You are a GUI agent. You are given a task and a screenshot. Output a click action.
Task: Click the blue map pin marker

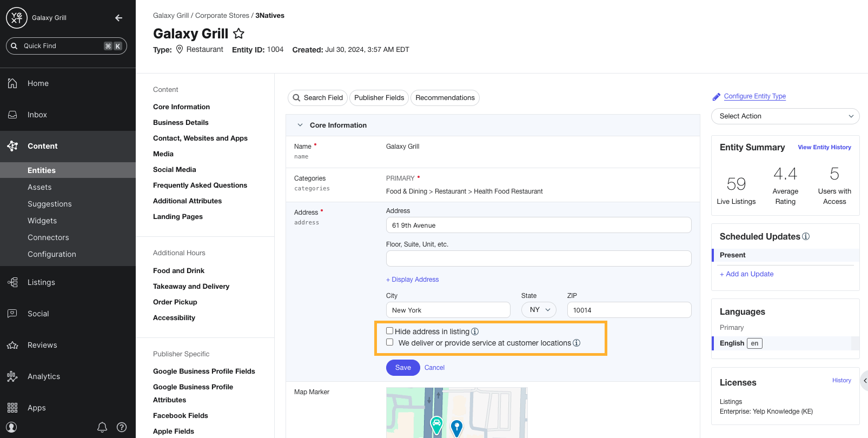click(x=457, y=427)
